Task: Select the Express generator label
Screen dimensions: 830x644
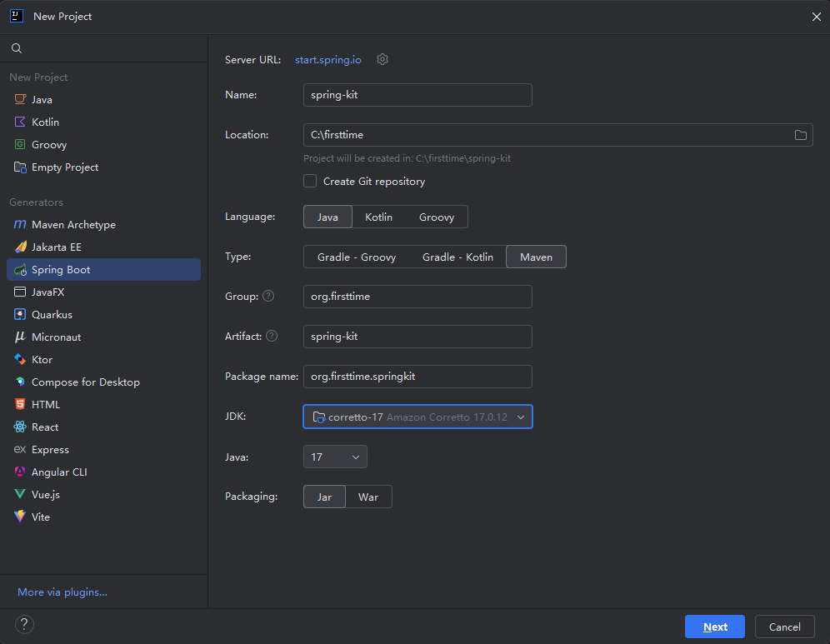Action: point(50,450)
